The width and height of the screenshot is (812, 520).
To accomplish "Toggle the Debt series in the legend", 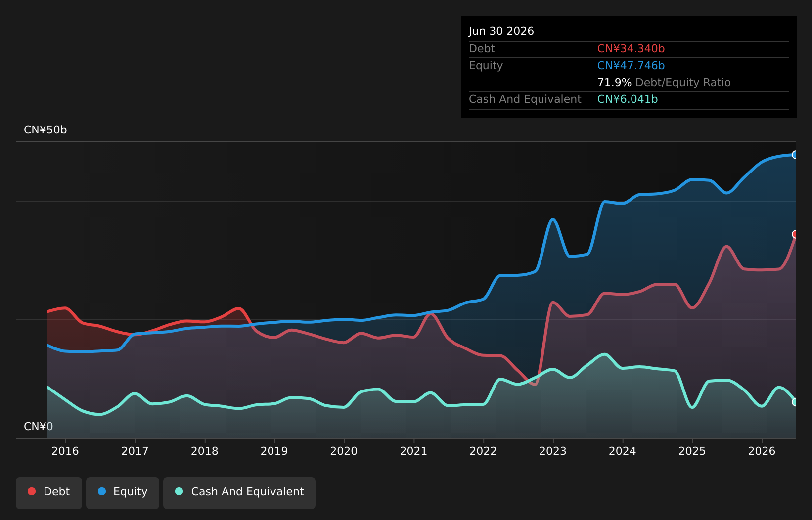I will tap(49, 493).
